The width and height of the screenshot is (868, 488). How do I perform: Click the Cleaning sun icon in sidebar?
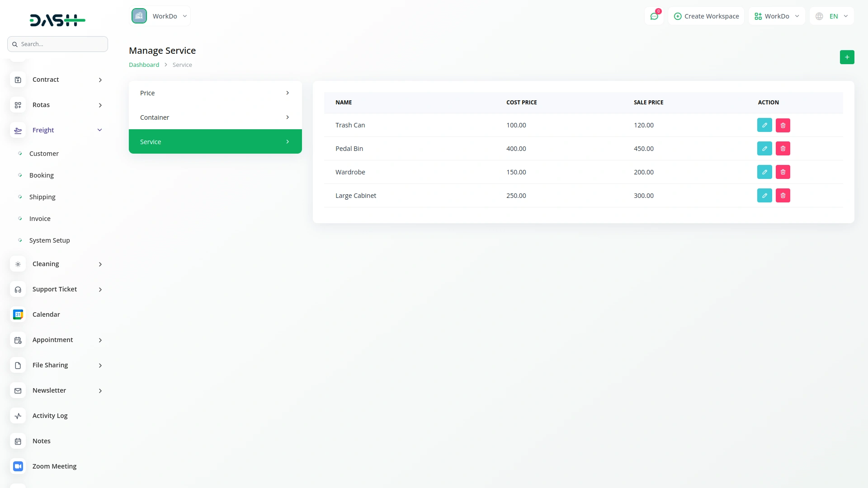click(x=18, y=264)
